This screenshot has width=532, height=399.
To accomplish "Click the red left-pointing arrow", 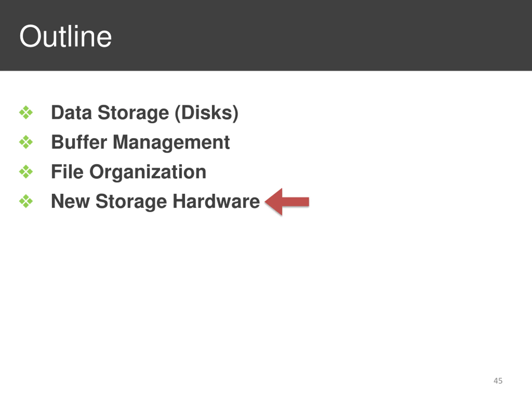I will click(x=287, y=202).
